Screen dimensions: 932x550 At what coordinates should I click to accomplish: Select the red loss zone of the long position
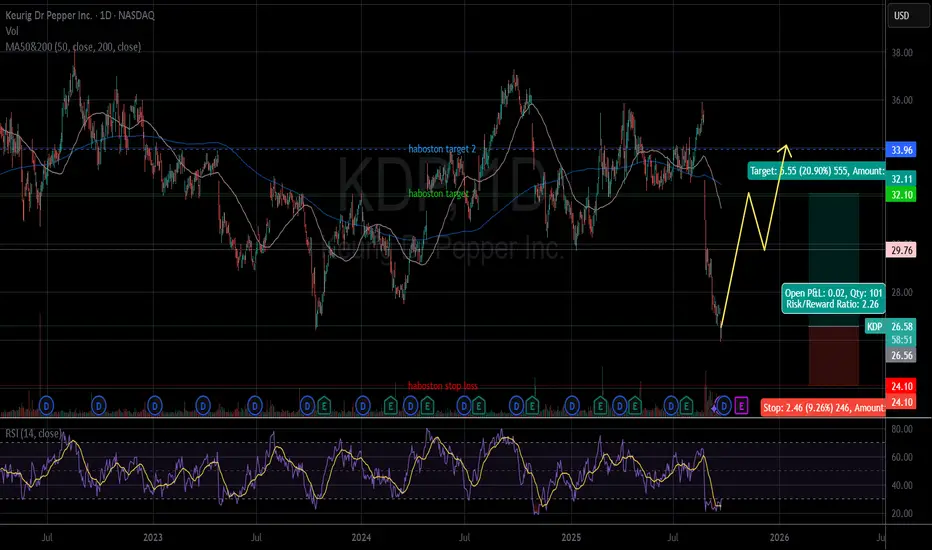point(833,356)
